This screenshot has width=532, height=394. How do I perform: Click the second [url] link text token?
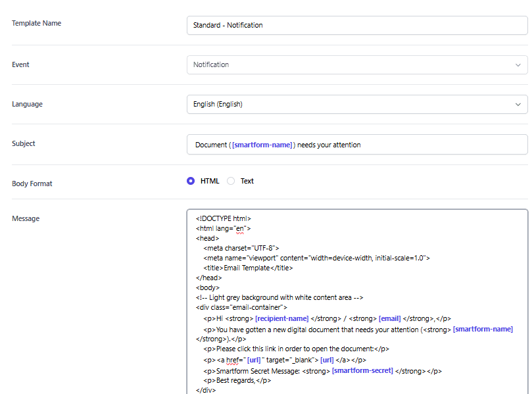326,360
